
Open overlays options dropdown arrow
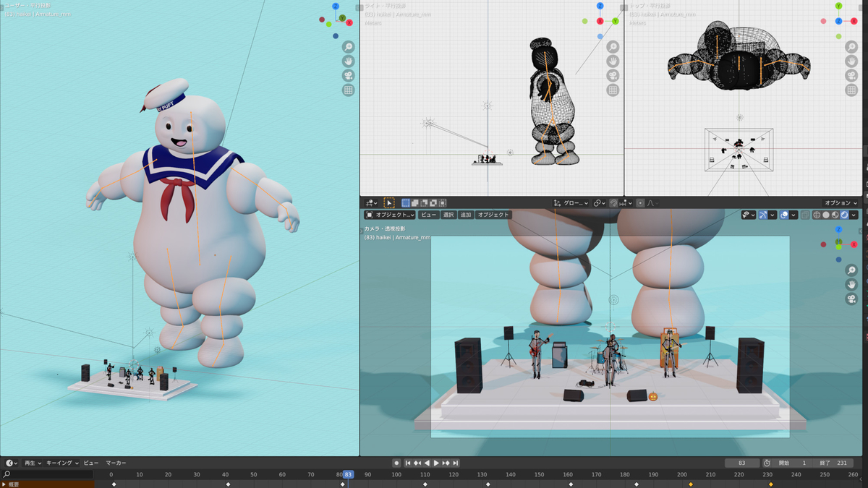[793, 215]
